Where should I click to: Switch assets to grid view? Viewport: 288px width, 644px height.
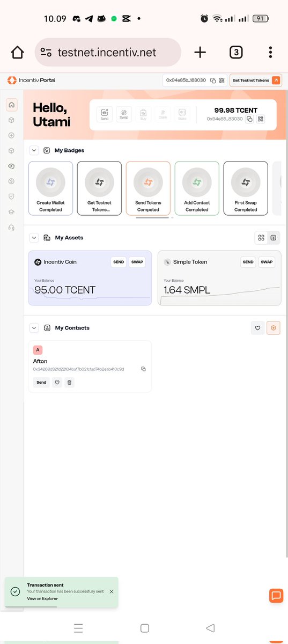261,238
